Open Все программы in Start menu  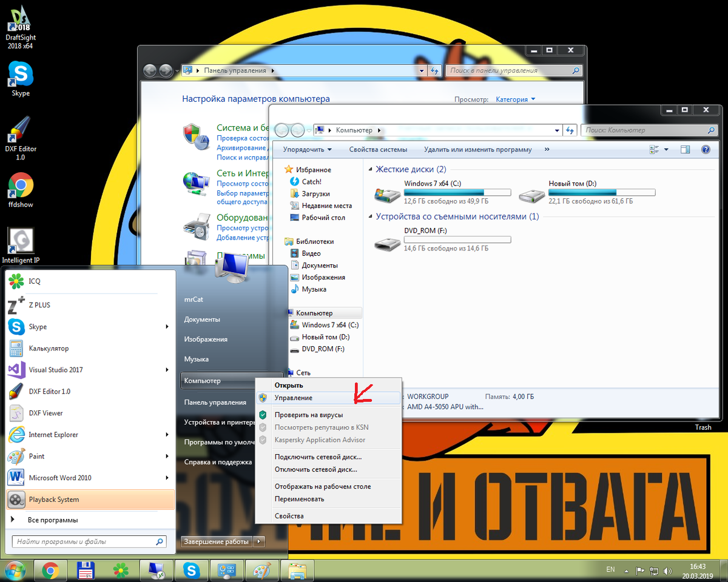[90, 520]
